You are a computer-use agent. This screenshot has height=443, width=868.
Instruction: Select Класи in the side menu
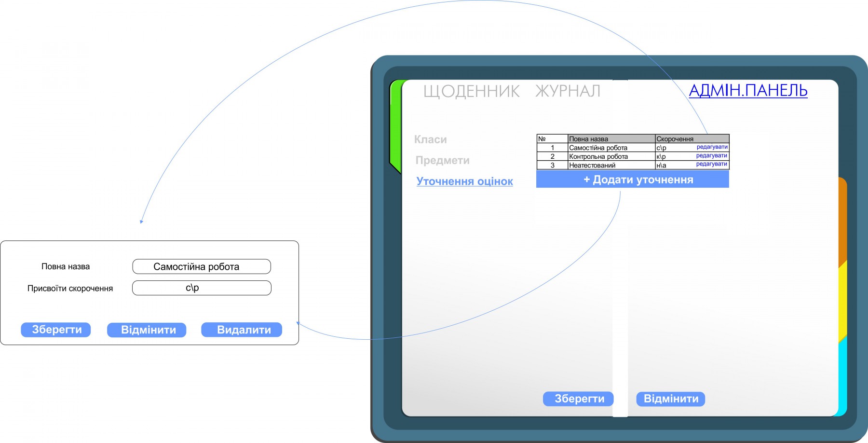pos(430,139)
